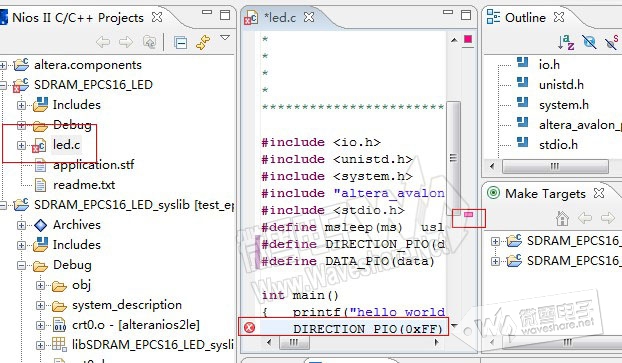Viewport: 622px width, 363px height.
Task: Select the led.c file in project tree
Action: pos(66,145)
